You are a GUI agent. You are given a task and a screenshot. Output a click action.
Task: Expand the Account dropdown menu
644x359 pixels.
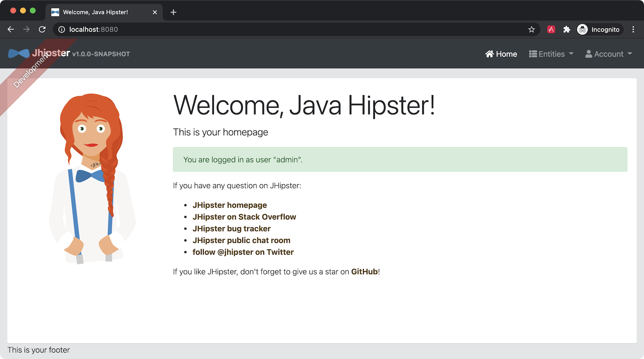pos(609,54)
